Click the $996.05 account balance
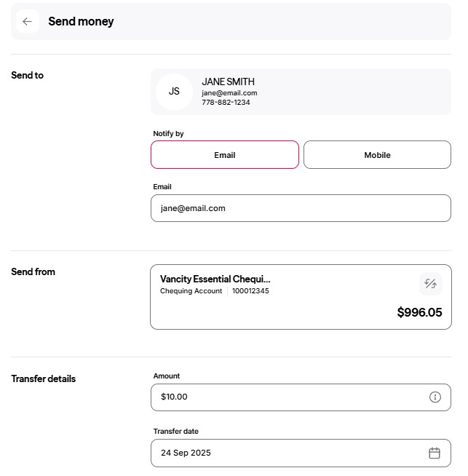 [x=419, y=313]
